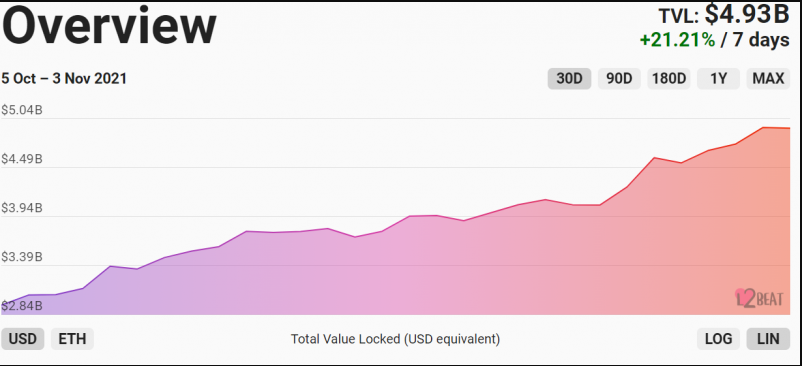Set chart to LIN scale

click(768, 338)
